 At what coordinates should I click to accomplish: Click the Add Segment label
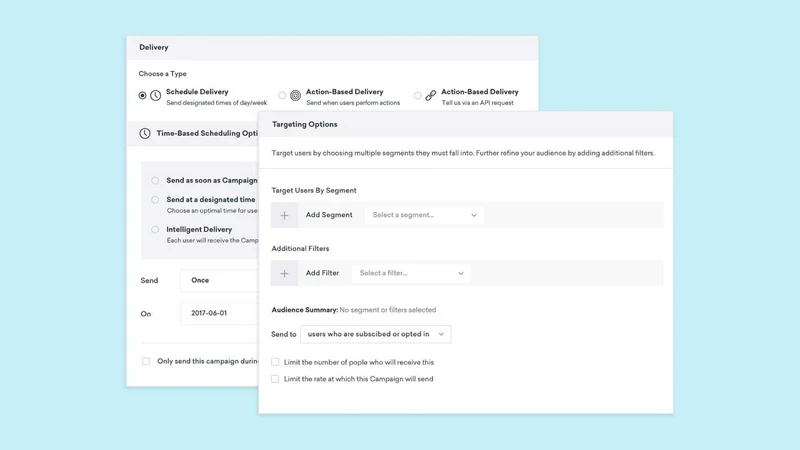click(329, 215)
